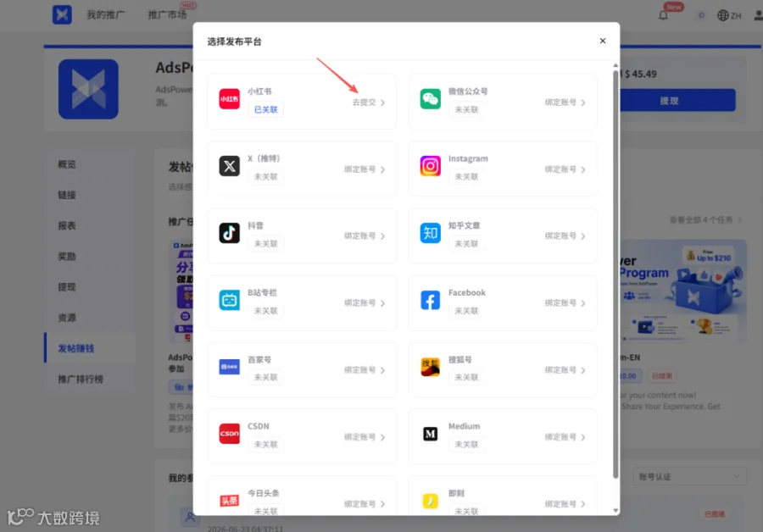The image size is (763, 532).
Task: Click the referral program banner thumbnail
Action: coord(683,291)
